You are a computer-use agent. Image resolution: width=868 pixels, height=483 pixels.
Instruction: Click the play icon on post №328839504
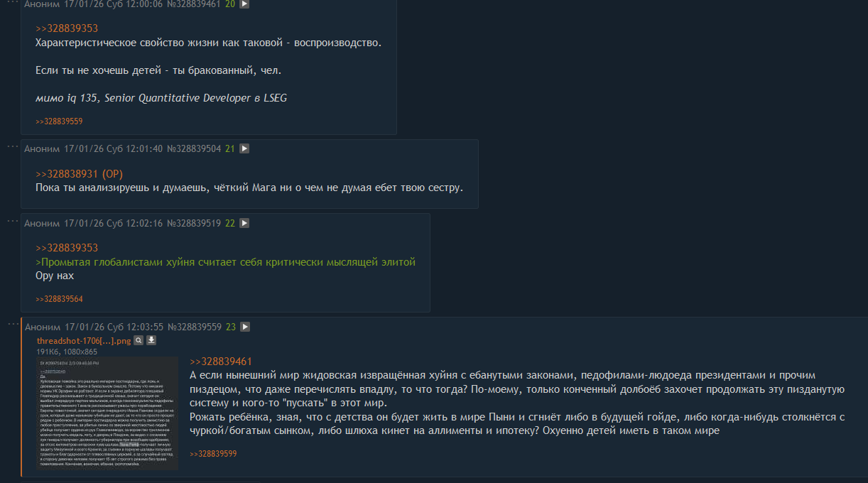tap(244, 149)
